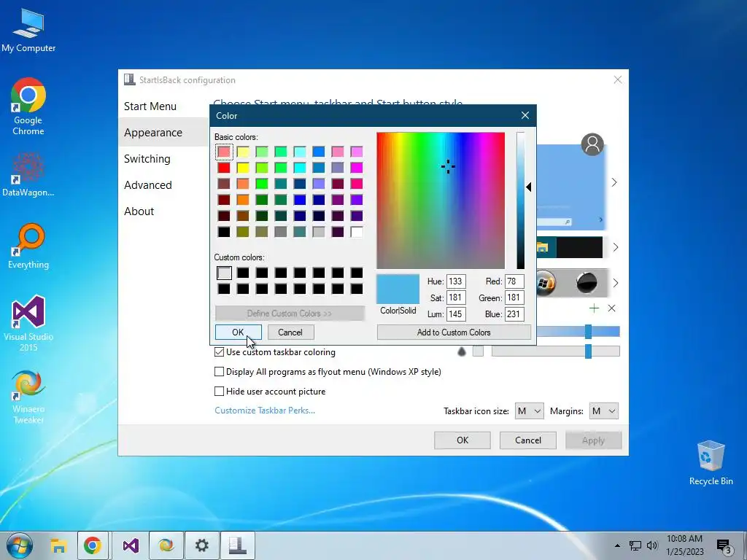Click the Windows Start orb
Viewport: 747px width, 560px height.
point(20,545)
